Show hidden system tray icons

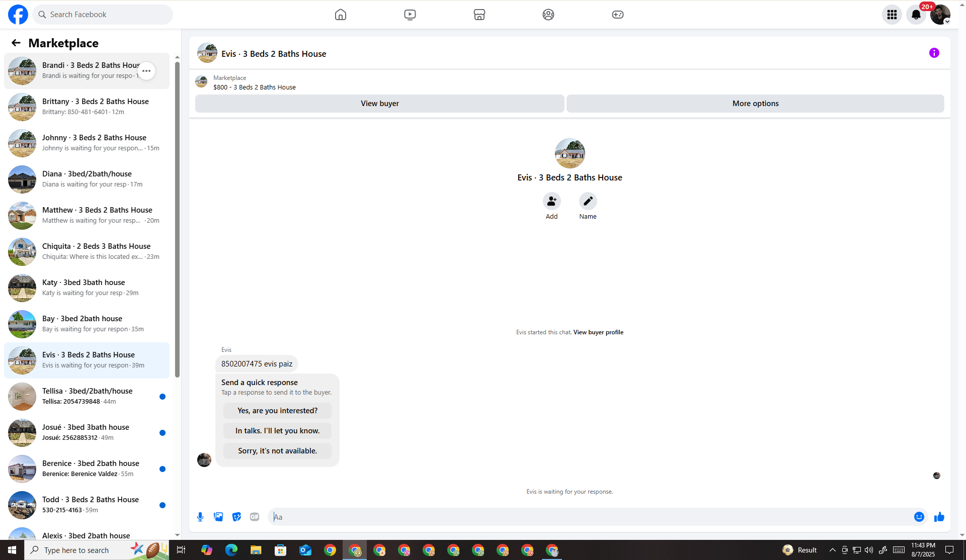(x=832, y=550)
